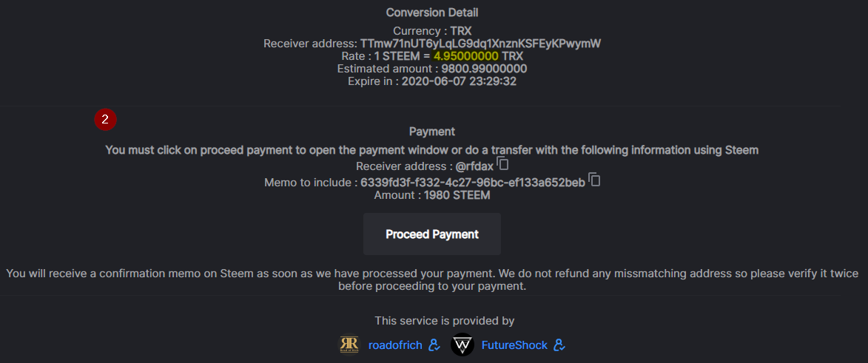Click the expiry time 2020-06-07 23:29:32

pos(459,81)
